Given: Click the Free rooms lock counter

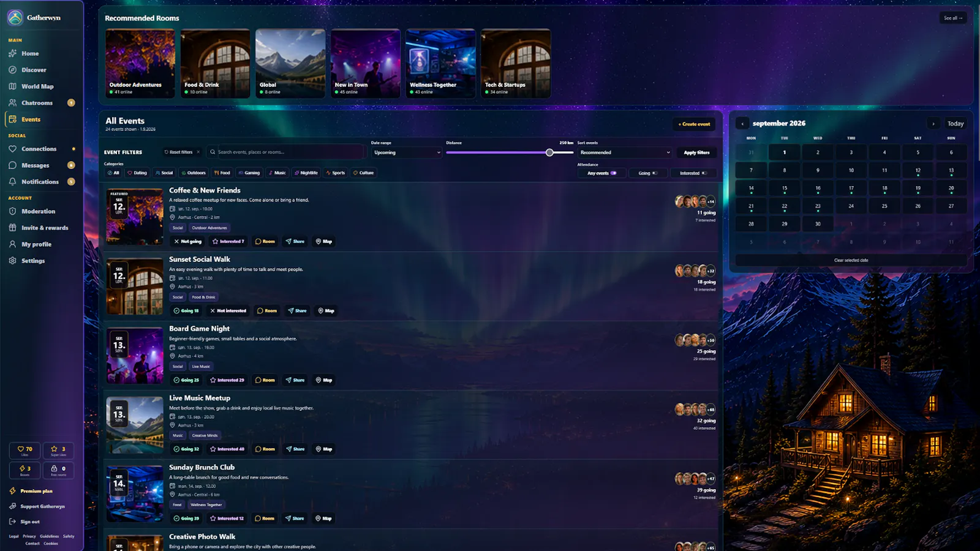Looking at the screenshot, I should click(59, 470).
